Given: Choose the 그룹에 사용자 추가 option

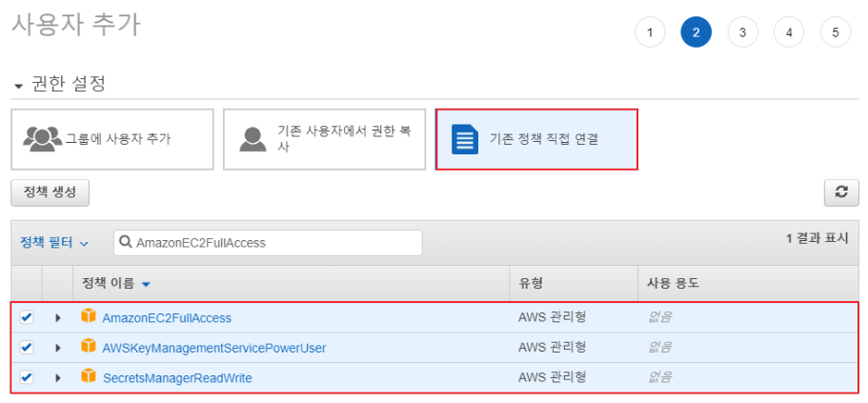Looking at the screenshot, I should 112,139.
